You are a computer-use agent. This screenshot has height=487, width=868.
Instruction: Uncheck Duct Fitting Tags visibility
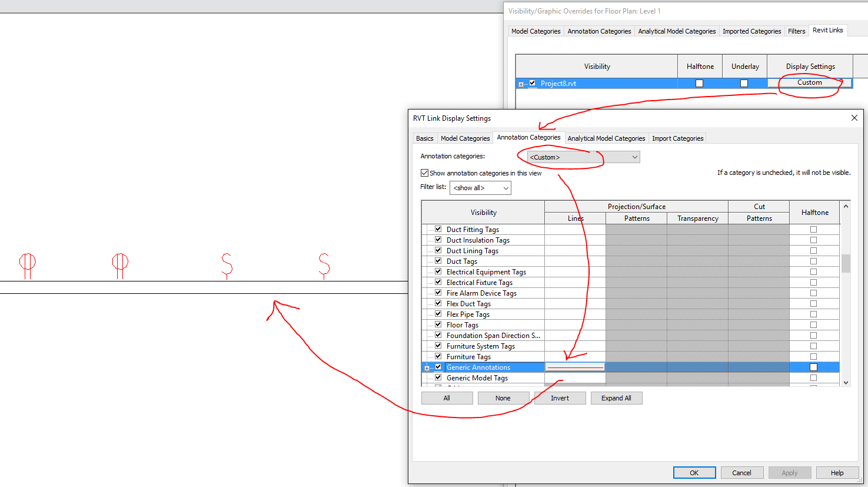point(438,229)
